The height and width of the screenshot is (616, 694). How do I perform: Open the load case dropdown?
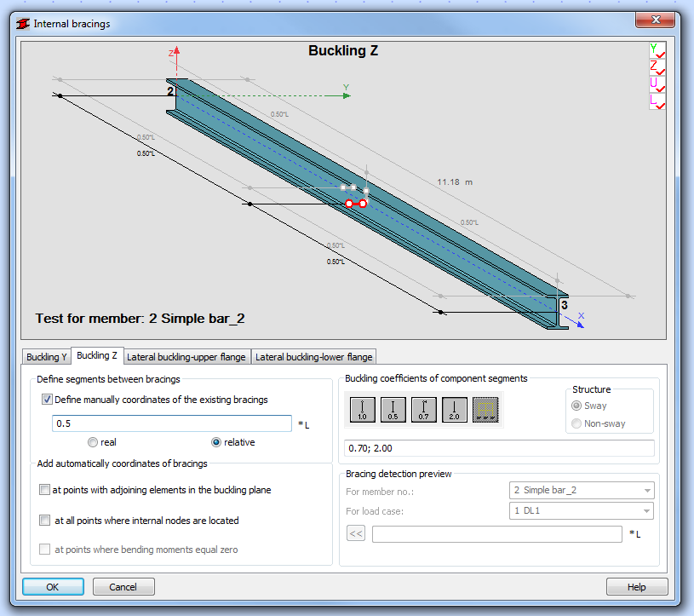tap(647, 512)
